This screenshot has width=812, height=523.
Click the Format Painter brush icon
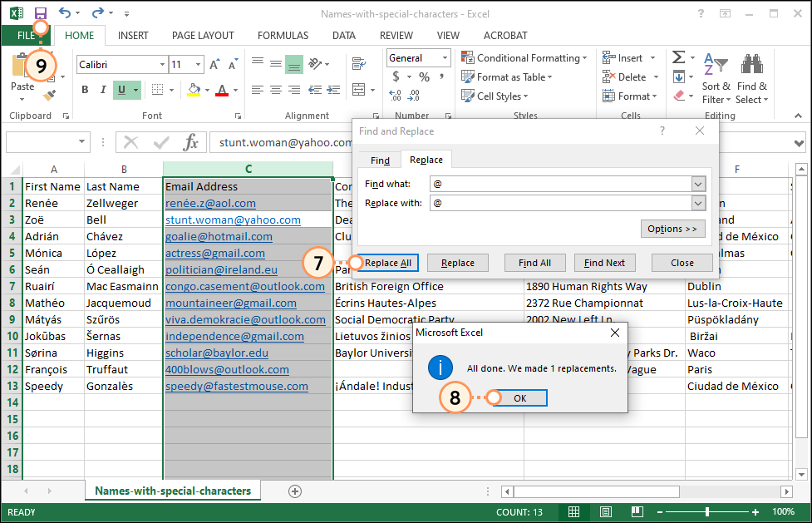(x=50, y=96)
